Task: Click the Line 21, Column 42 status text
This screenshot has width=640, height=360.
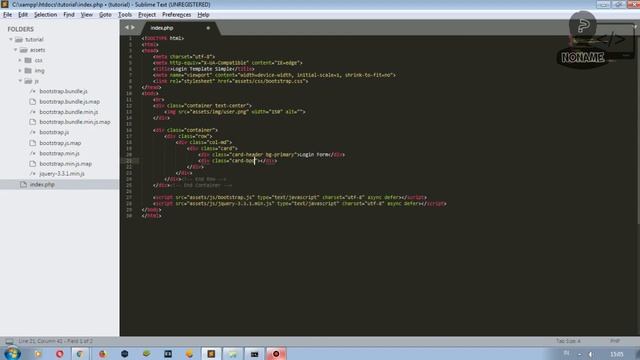Action: click(56, 341)
